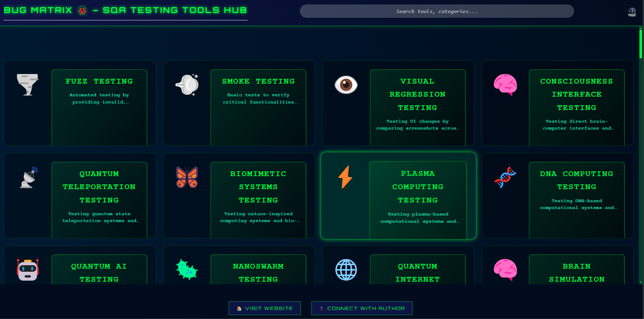Click the tornado icon for Fuzz Testing
The height and width of the screenshot is (319, 644).
(28, 85)
